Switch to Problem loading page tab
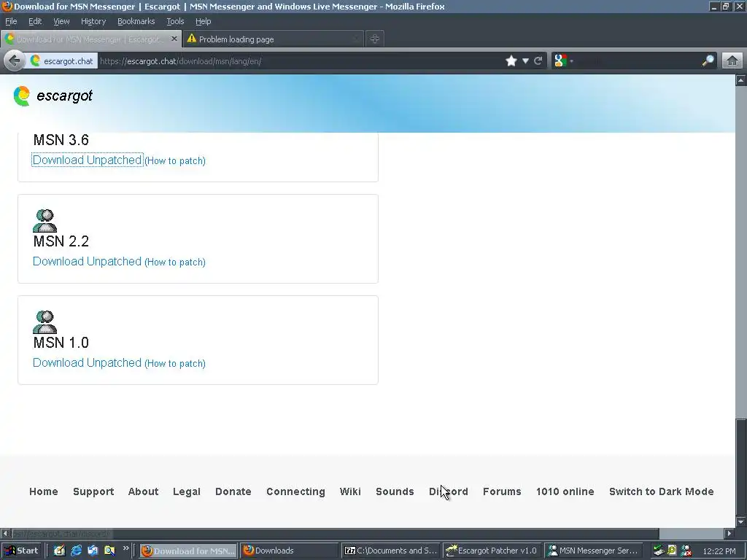 pos(274,39)
